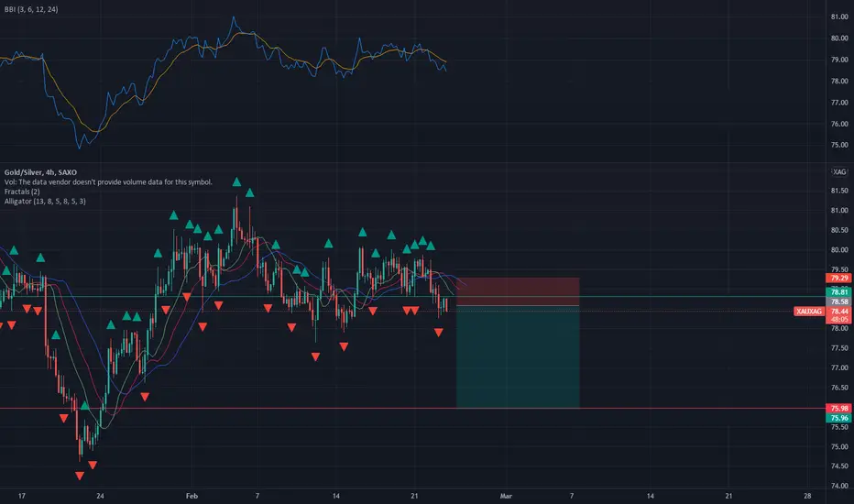
Task: Click the 76.50 price axis label
Action: point(839,388)
